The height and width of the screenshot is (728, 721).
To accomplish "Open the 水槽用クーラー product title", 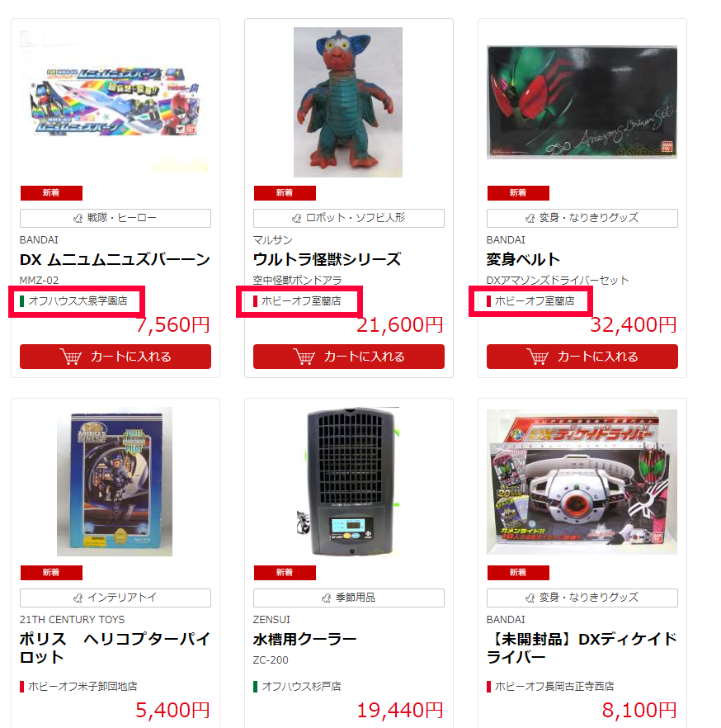I will pyautogui.click(x=304, y=640).
